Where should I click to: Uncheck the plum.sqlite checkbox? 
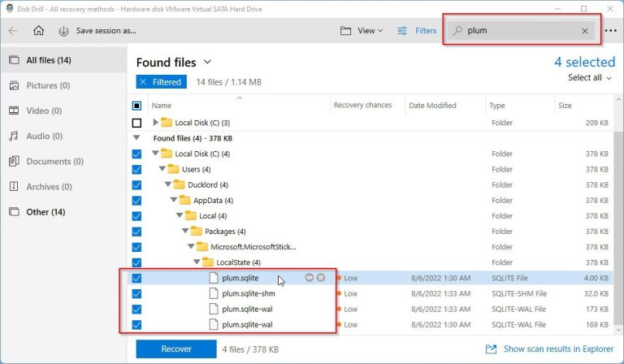136,278
